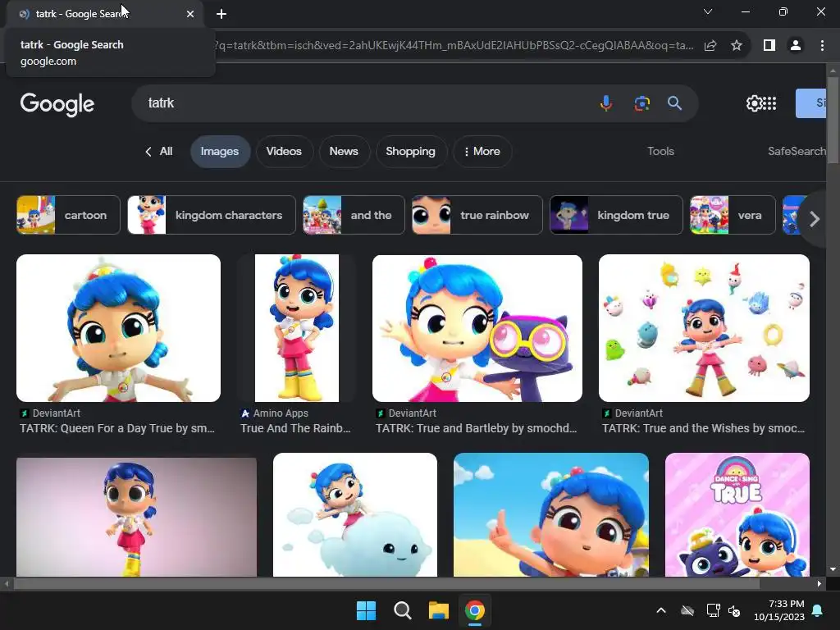Open Google quick settings gear
This screenshot has height=630, width=840.
tap(755, 103)
